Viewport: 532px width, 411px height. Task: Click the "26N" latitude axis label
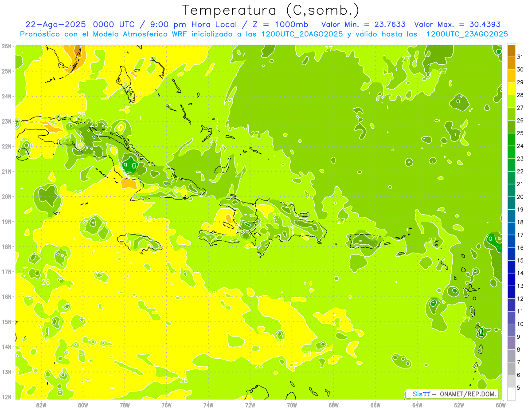pyautogui.click(x=7, y=46)
